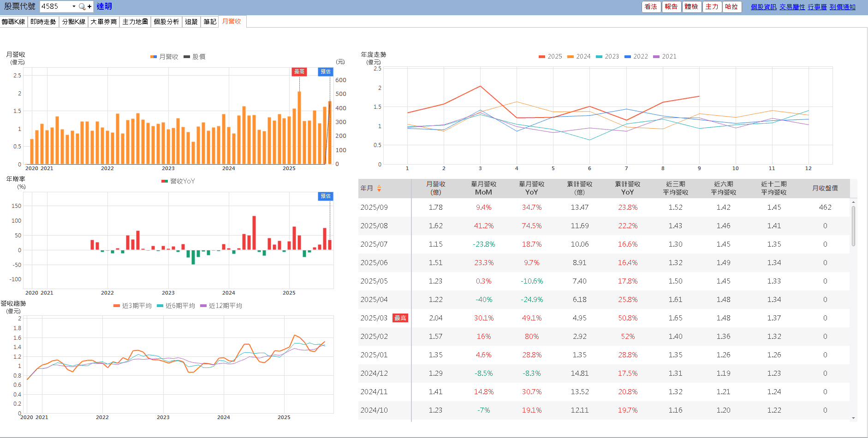Click the plus icon next to search
Screen dimensions: 868x438
click(89, 6)
